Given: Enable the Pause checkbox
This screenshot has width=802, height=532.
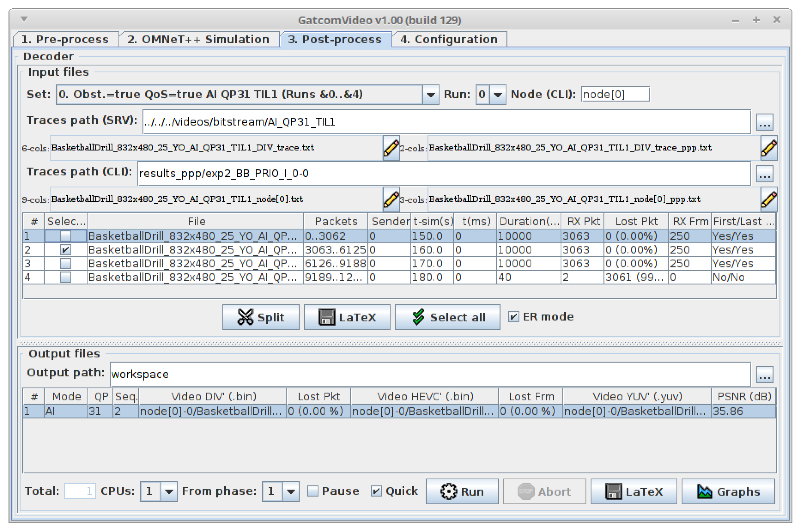Looking at the screenshot, I should click(312, 491).
